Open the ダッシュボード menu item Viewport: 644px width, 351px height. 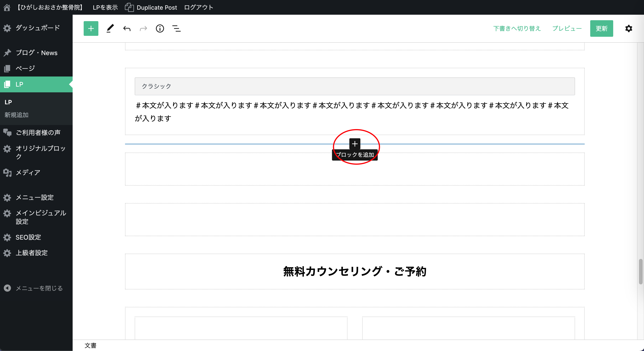tap(37, 28)
